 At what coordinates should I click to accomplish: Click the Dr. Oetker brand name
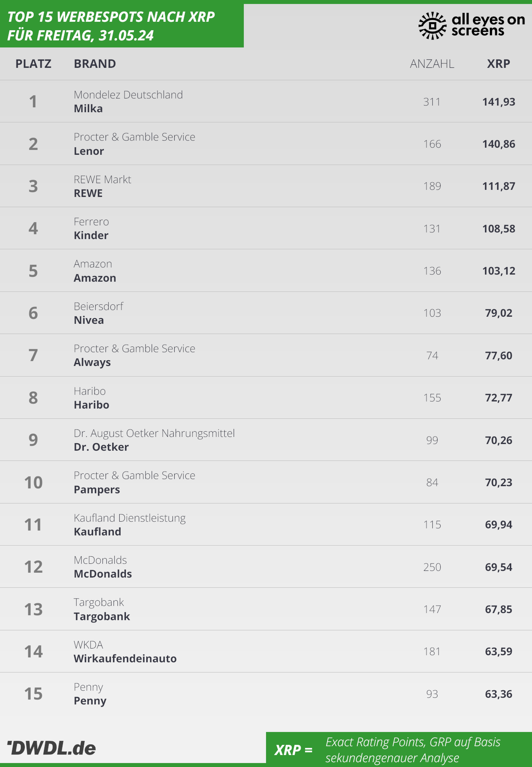(x=102, y=447)
